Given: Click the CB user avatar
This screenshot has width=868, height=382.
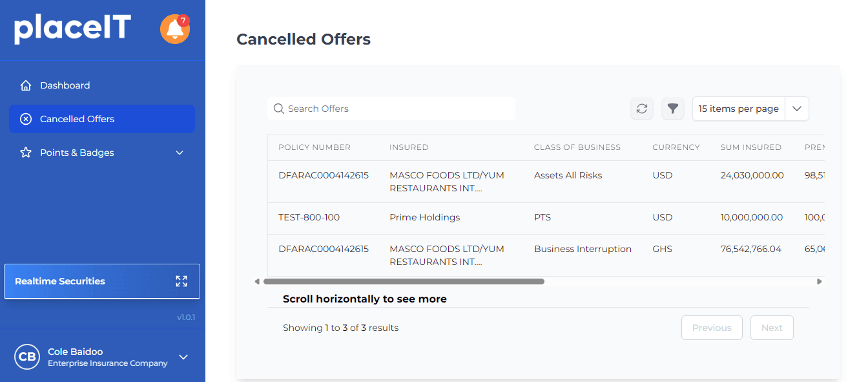Looking at the screenshot, I should [x=27, y=357].
